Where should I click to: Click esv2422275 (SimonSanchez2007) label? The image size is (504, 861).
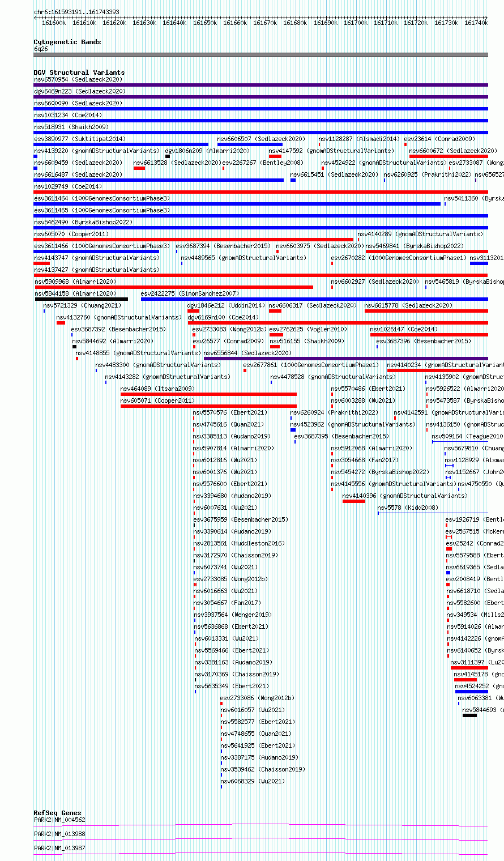pyautogui.click(x=190, y=293)
